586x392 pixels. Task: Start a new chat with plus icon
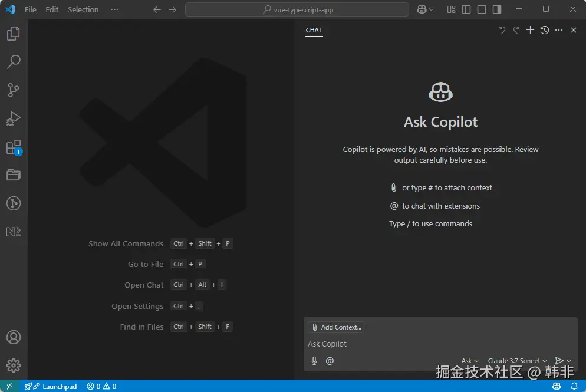530,30
